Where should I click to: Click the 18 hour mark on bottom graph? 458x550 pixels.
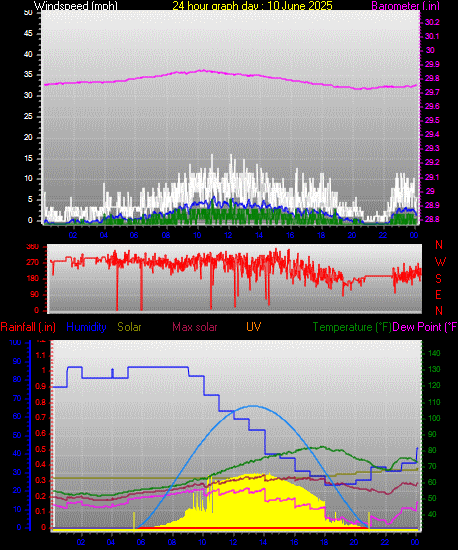coord(324,542)
